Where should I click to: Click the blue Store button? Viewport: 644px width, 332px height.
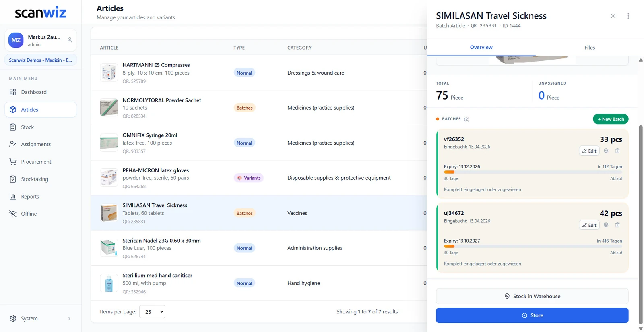tap(532, 315)
